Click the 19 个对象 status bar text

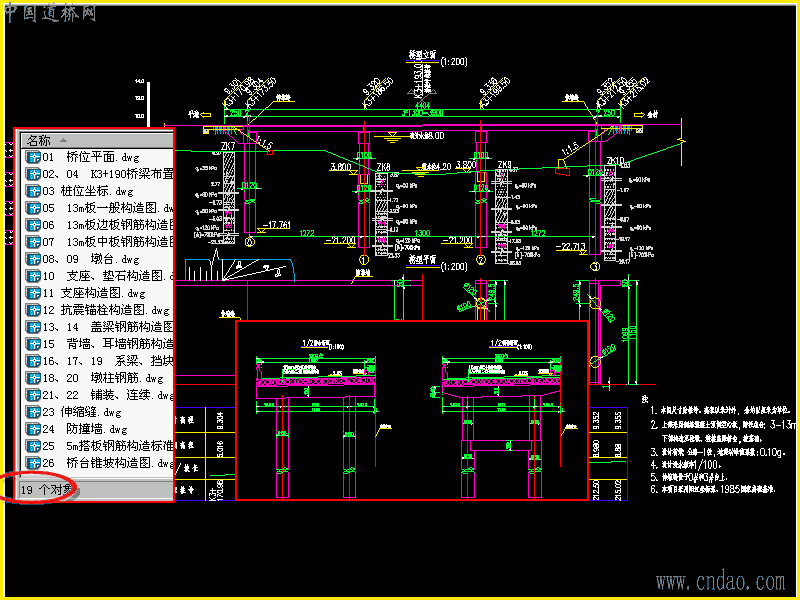tap(47, 490)
